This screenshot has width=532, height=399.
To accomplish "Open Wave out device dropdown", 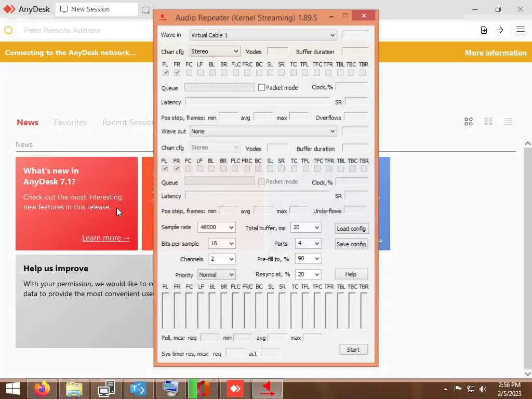I will point(263,131).
